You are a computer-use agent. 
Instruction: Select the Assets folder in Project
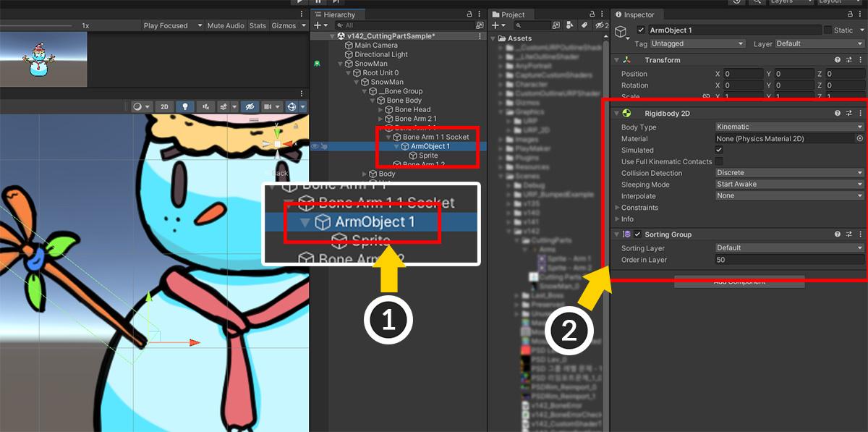(519, 38)
